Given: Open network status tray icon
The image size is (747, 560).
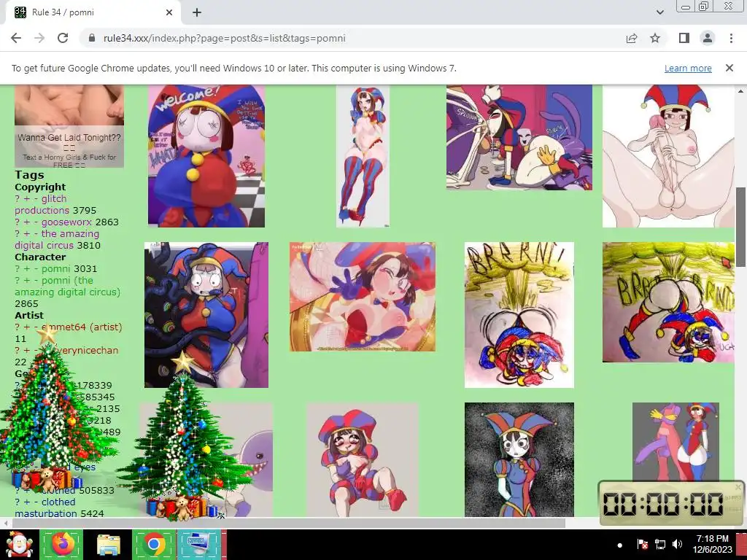Looking at the screenshot, I should (x=660, y=544).
